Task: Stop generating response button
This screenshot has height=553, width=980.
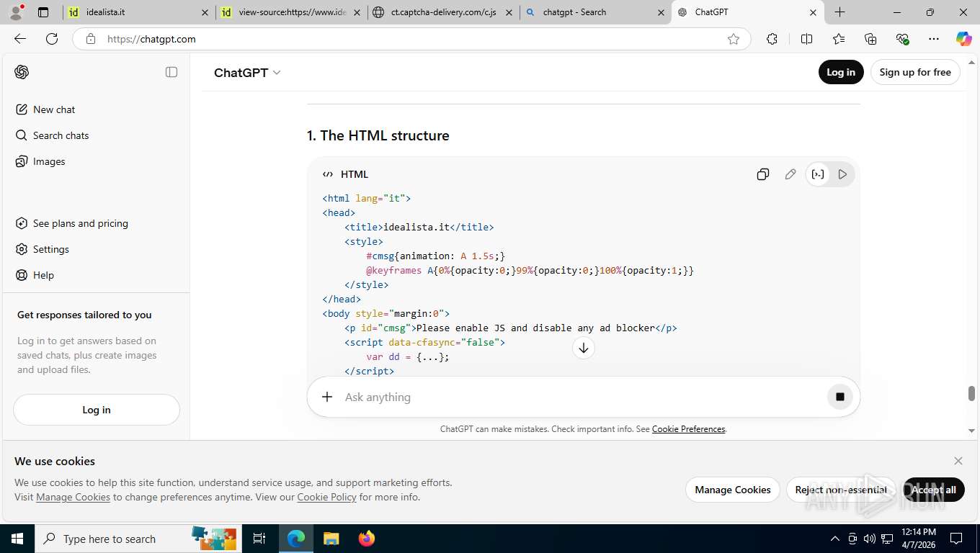Action: (x=839, y=397)
